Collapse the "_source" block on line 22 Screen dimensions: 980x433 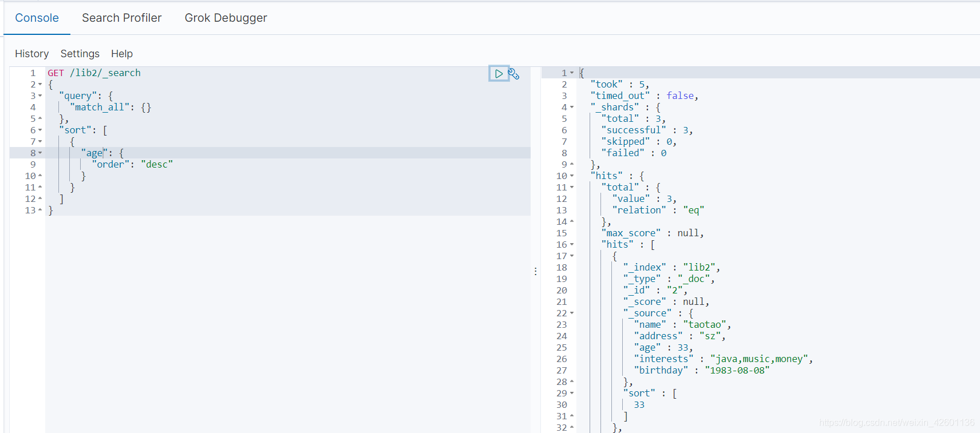[572, 313]
